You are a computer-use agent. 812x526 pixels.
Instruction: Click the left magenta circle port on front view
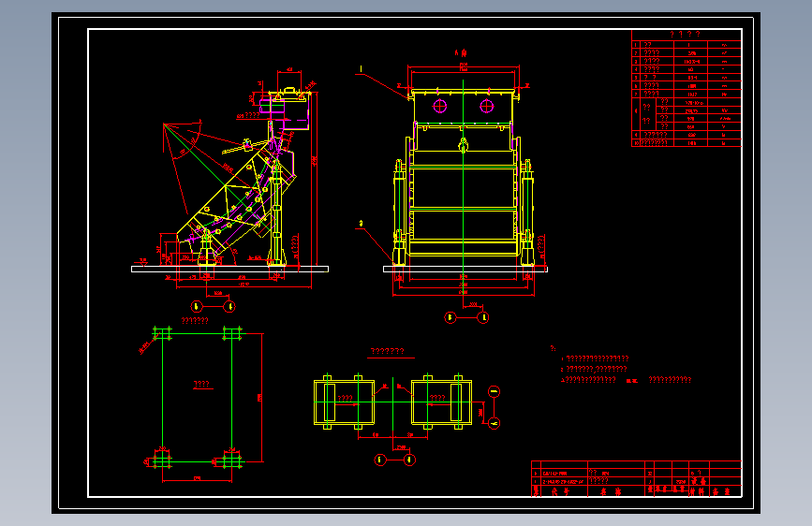439,106
